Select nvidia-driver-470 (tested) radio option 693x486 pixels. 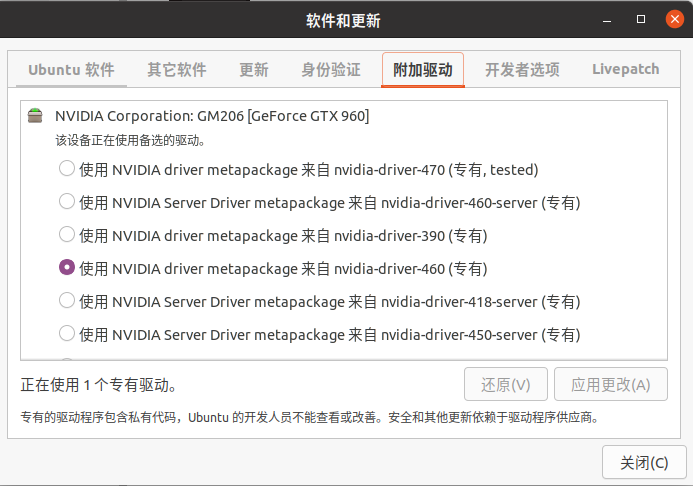(67, 168)
